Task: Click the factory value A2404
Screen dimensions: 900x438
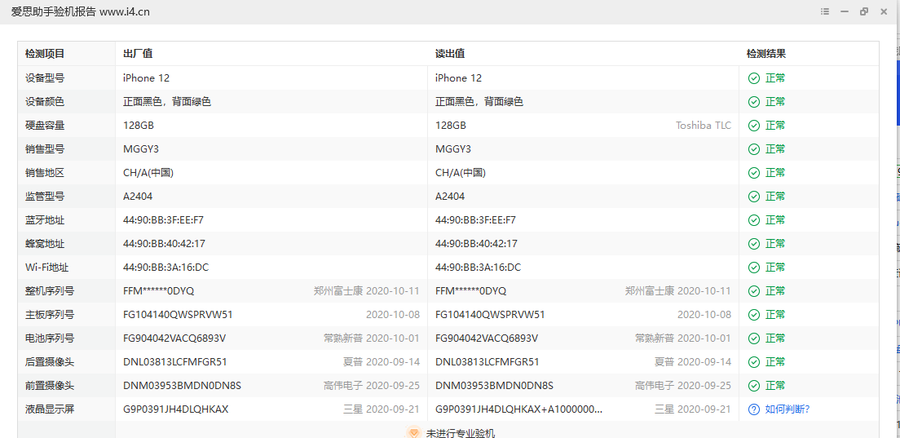Action: (x=138, y=196)
